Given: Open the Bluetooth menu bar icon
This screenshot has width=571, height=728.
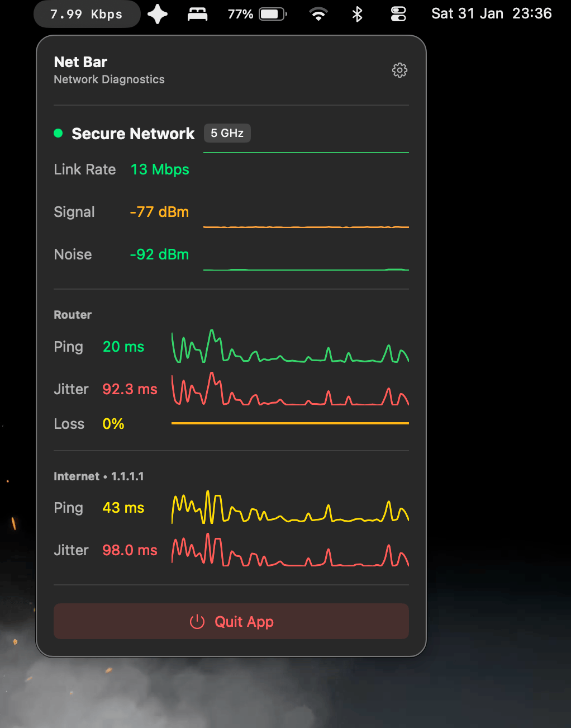Looking at the screenshot, I should tap(358, 14).
